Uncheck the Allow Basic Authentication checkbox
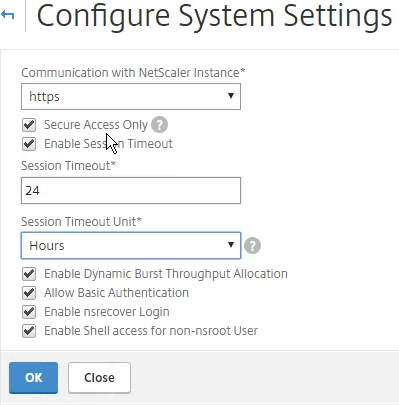This screenshot has width=399, height=405. click(x=29, y=293)
